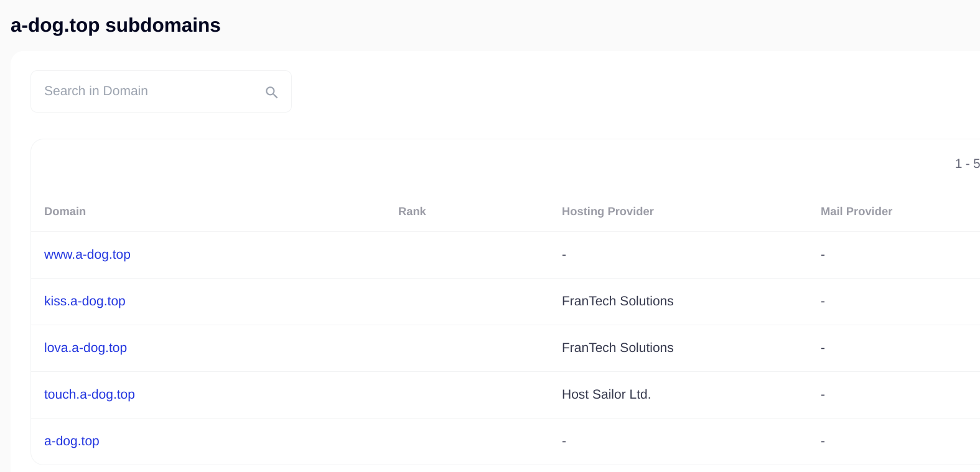Click the Domain column header

(65, 211)
